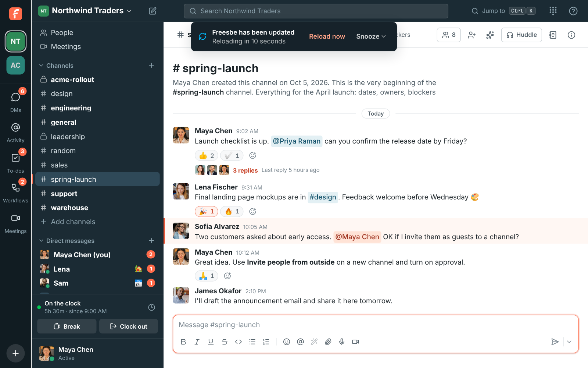Open People in the sidebar
Image resolution: width=588 pixels, height=368 pixels.
point(97,32)
